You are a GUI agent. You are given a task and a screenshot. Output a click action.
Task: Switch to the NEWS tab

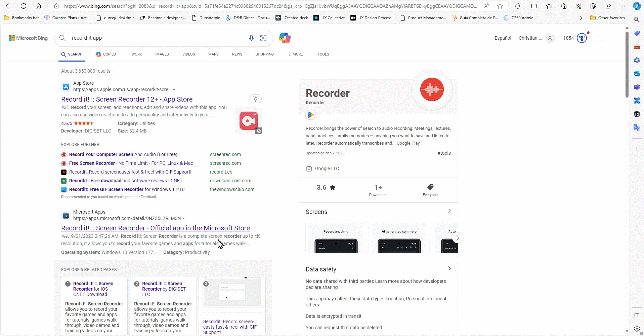237,54
